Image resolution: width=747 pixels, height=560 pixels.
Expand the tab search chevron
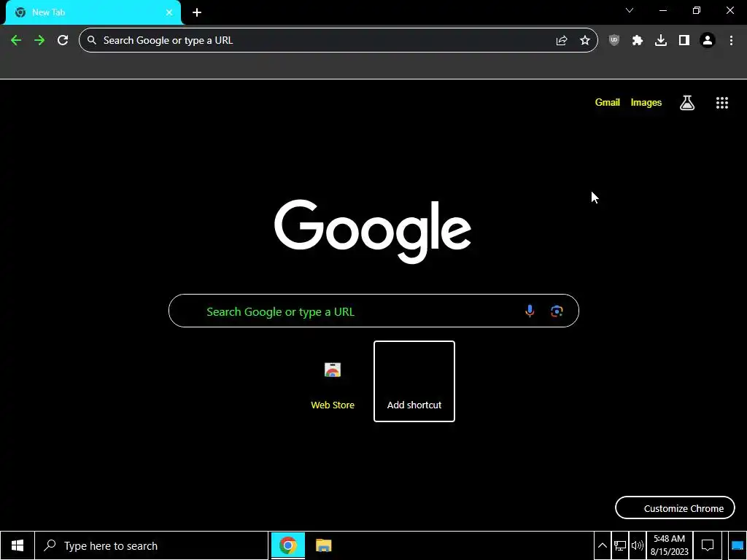[630, 10]
